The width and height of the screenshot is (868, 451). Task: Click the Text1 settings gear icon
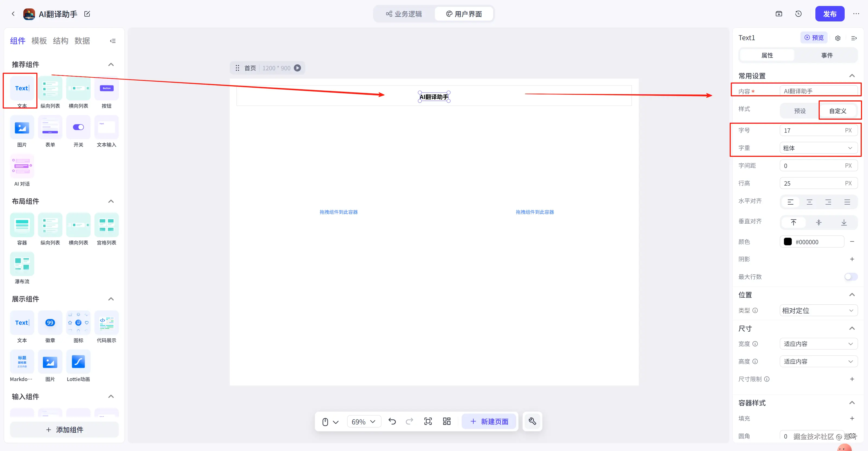pos(838,38)
